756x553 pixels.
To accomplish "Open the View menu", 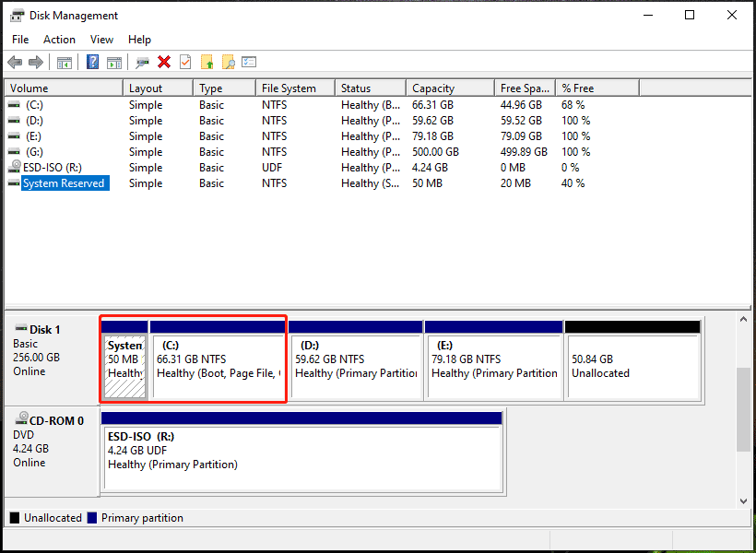I will click(x=101, y=40).
